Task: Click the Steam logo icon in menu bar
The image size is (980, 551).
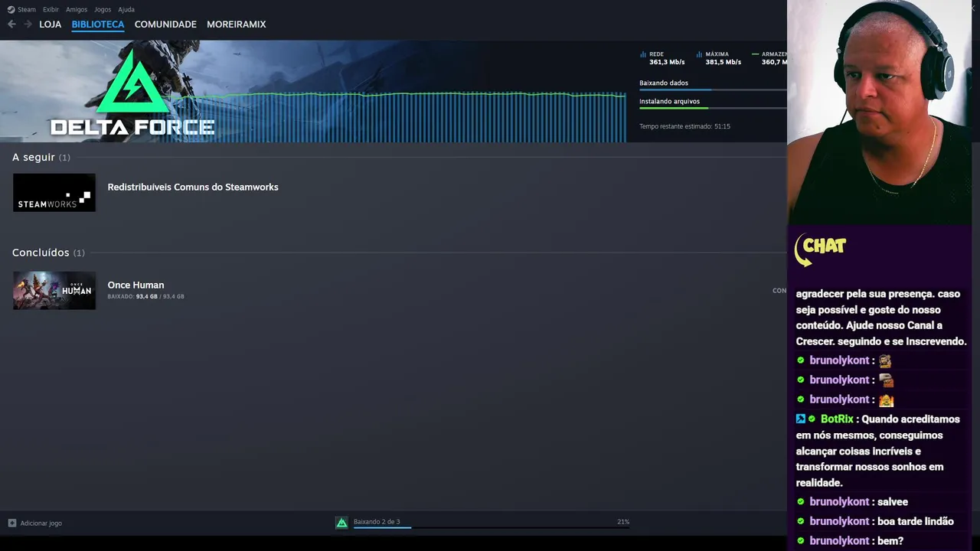Action: (x=11, y=9)
